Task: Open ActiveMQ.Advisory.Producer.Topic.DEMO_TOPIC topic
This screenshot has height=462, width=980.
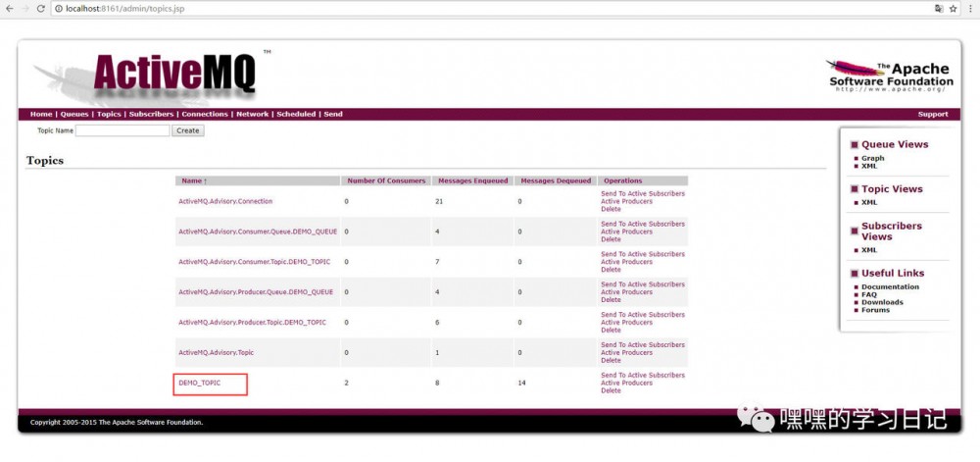Action: 253,322
